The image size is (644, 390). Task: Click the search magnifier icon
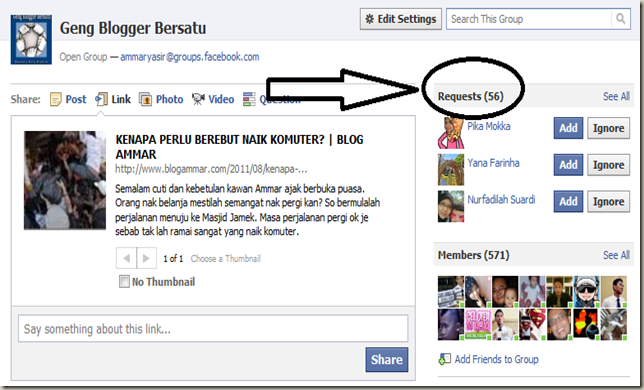pyautogui.click(x=621, y=18)
